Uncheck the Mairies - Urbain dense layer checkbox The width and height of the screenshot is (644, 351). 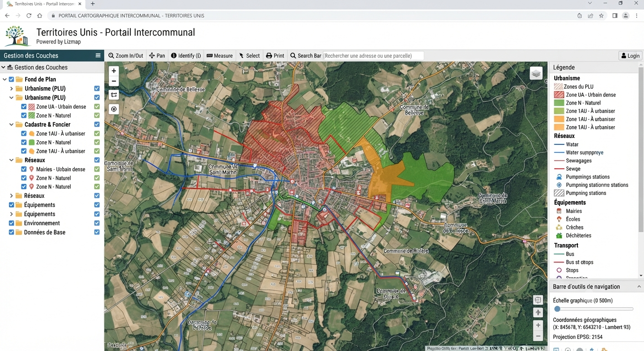click(24, 169)
